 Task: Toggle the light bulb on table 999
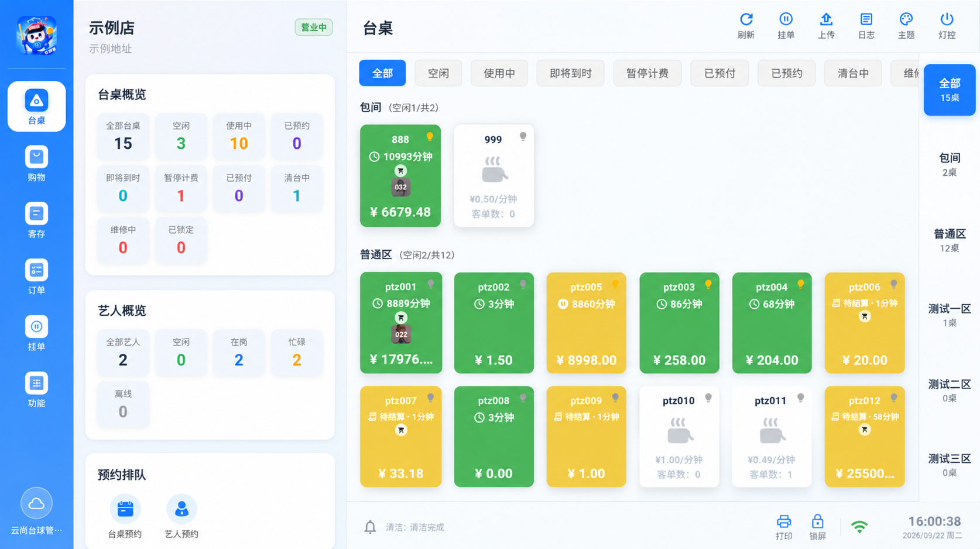pos(523,137)
